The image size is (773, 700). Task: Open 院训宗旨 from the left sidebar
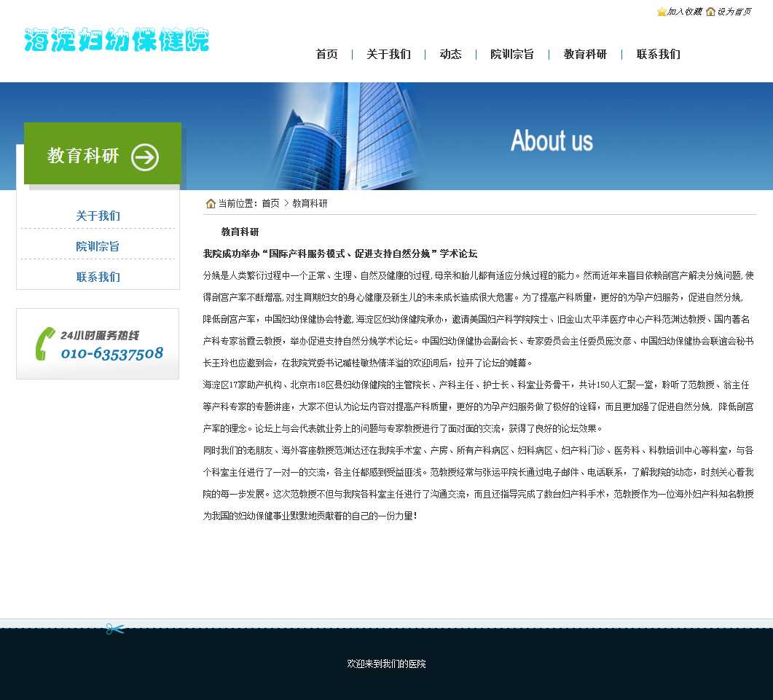[x=98, y=247]
